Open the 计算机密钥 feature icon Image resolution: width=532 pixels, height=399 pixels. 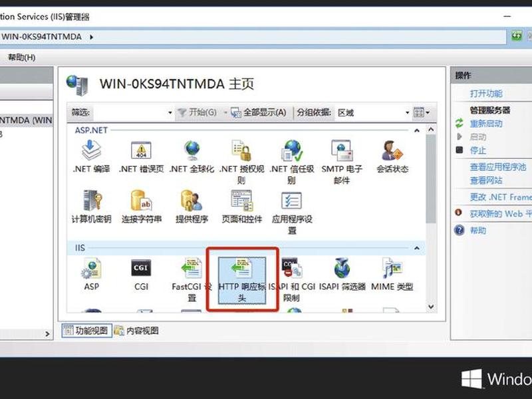coord(91,207)
